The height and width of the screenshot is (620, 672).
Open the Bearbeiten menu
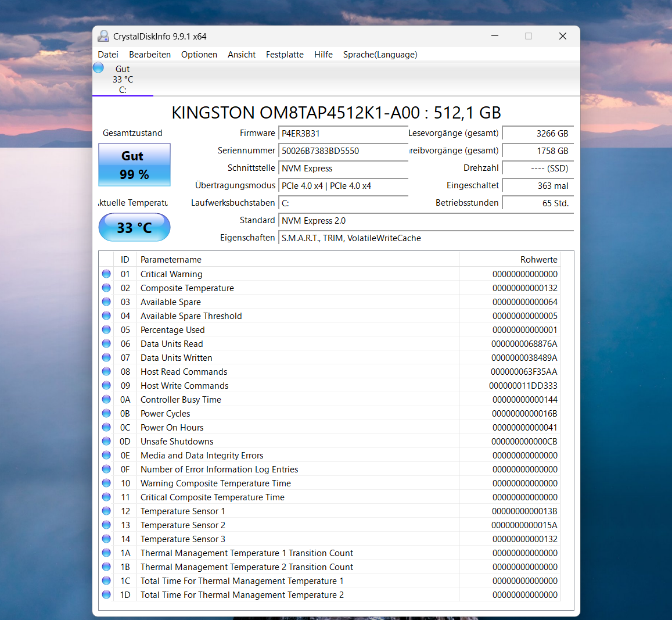150,55
